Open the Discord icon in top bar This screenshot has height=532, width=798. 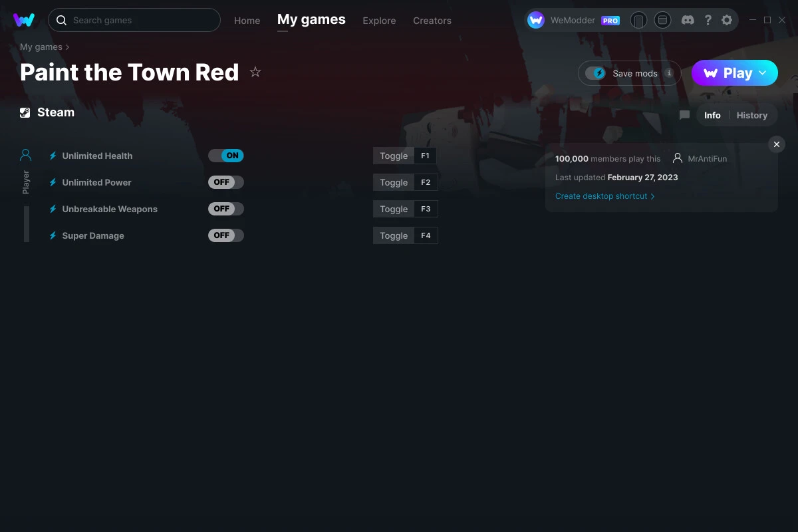tap(688, 20)
